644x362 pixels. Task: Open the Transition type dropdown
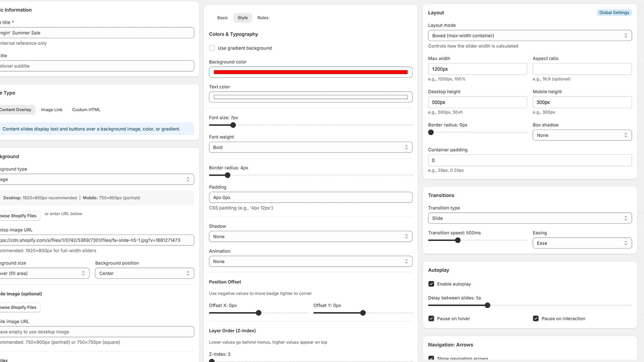pyautogui.click(x=529, y=218)
